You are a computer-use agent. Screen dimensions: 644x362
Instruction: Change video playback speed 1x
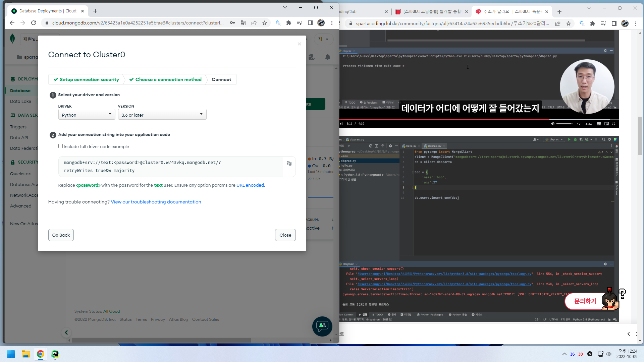579,124
